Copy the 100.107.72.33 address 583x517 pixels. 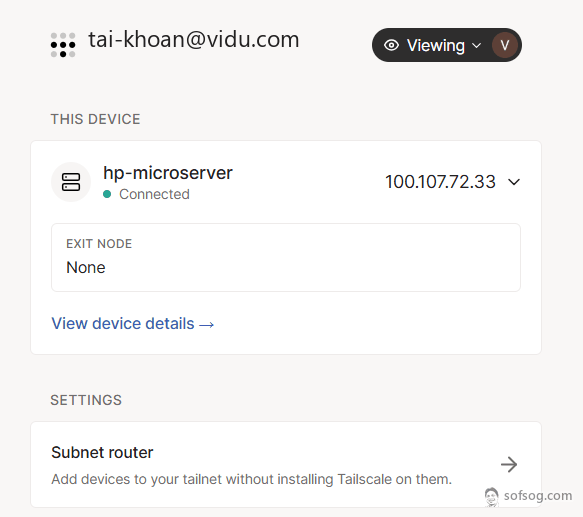coord(440,182)
